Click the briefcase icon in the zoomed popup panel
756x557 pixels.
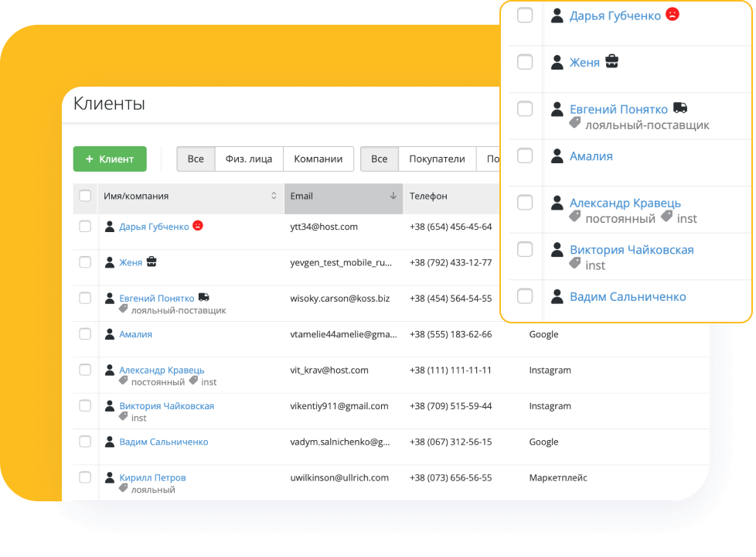point(611,62)
